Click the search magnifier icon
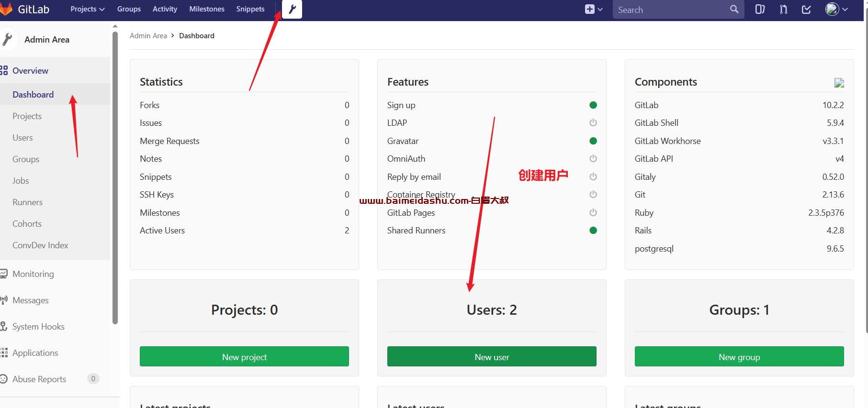This screenshot has width=868, height=408. coord(734,9)
